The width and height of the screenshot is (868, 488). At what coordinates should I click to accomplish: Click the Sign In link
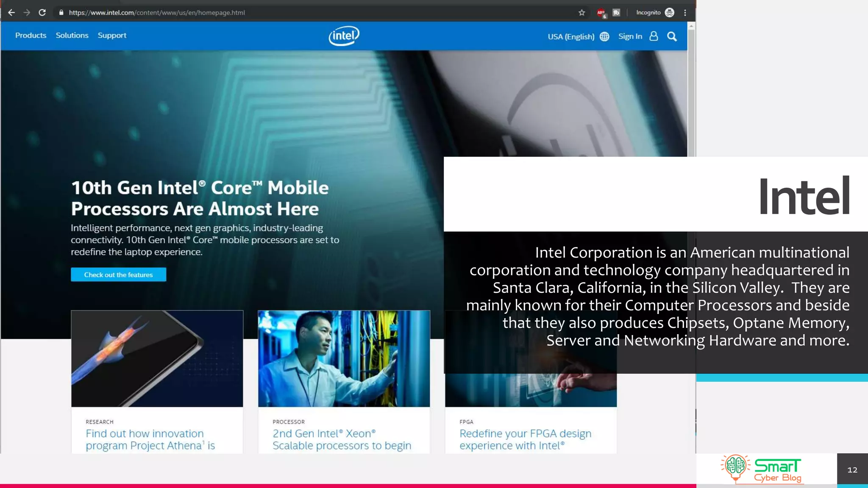pyautogui.click(x=630, y=36)
